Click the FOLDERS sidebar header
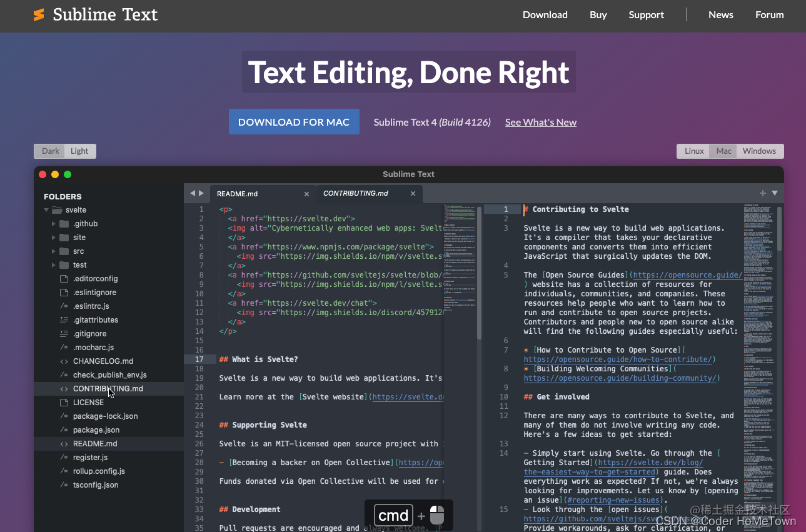This screenshot has width=806, height=532. 63,196
